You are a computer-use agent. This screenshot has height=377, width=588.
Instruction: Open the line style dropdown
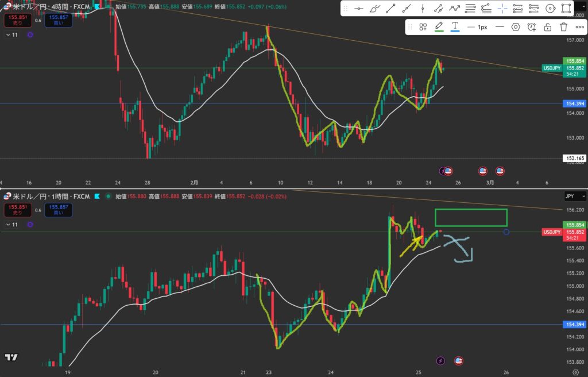coord(500,27)
